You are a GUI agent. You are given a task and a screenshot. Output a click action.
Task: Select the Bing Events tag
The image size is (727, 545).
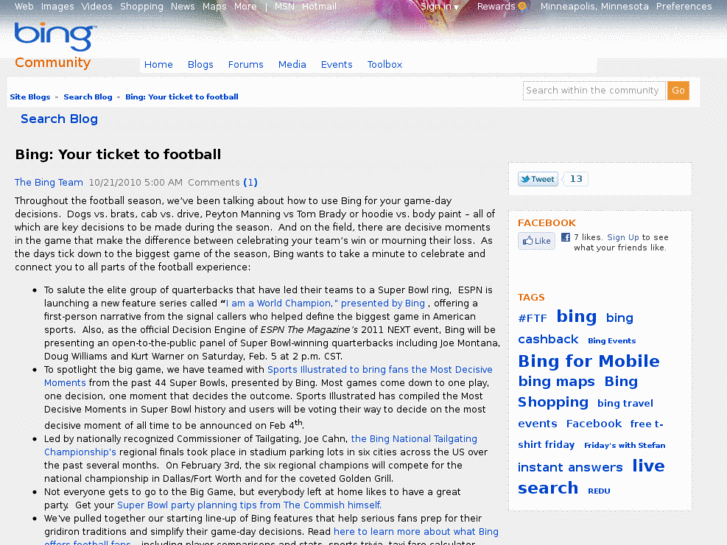[612, 341]
